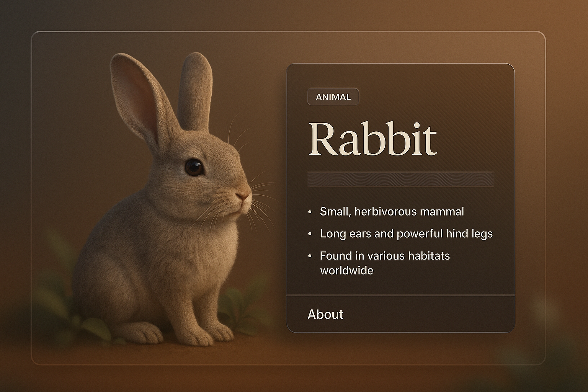Open the Rabbit details via the About link

click(326, 315)
